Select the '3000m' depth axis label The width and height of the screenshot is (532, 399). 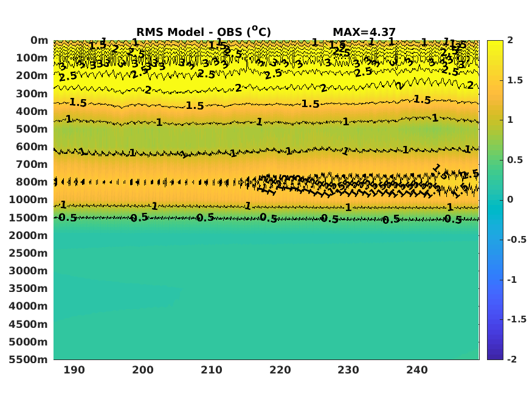(x=29, y=271)
